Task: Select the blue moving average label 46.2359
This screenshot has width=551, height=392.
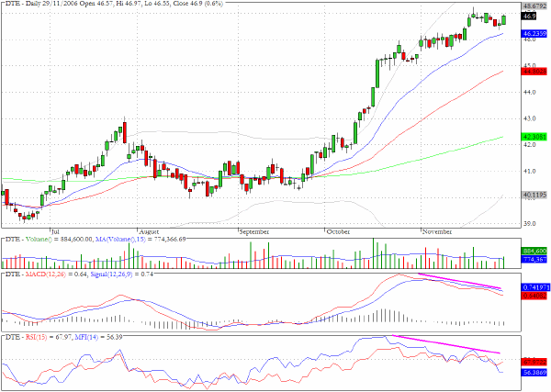Action: pos(534,34)
